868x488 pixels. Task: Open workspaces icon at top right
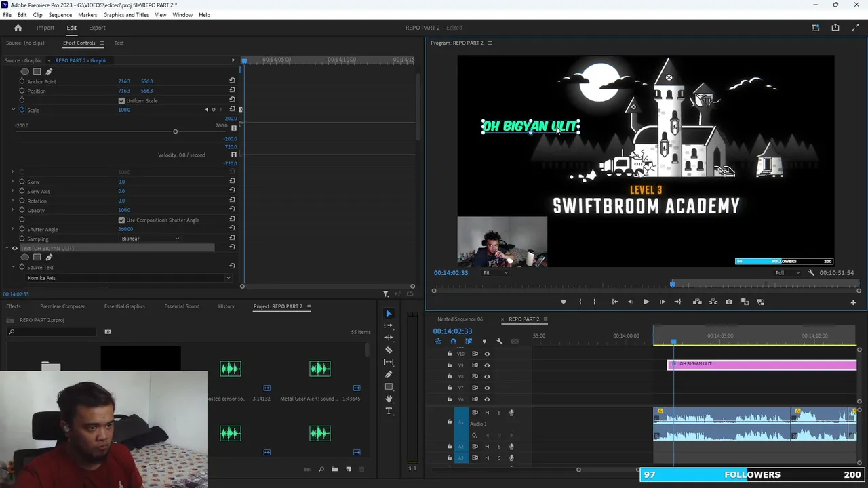[815, 28]
